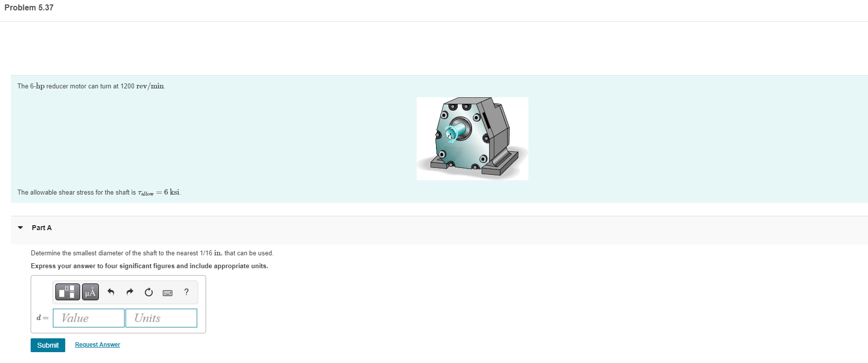868x363 pixels.
Task: Click the reducer motor illustration
Action: pyautogui.click(x=473, y=138)
